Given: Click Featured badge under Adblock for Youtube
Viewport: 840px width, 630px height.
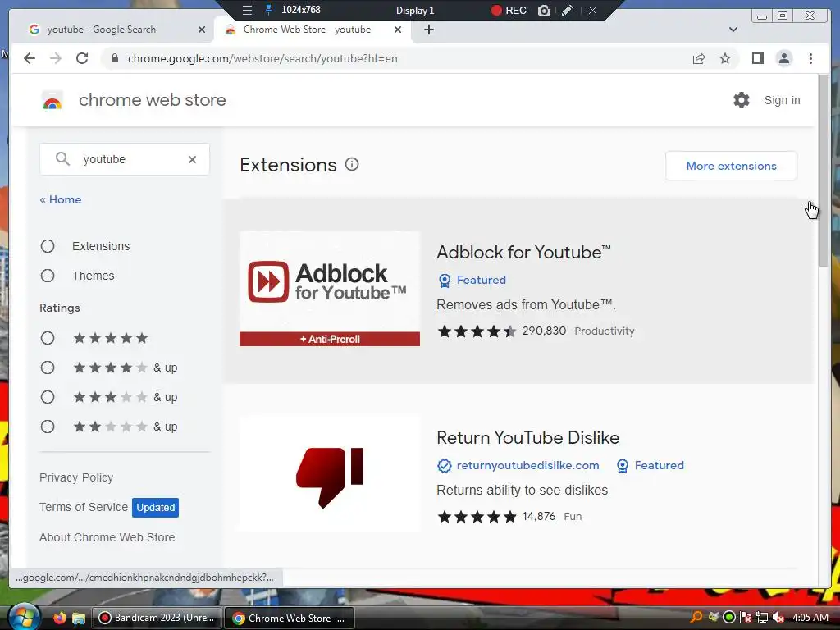Looking at the screenshot, I should pos(472,280).
